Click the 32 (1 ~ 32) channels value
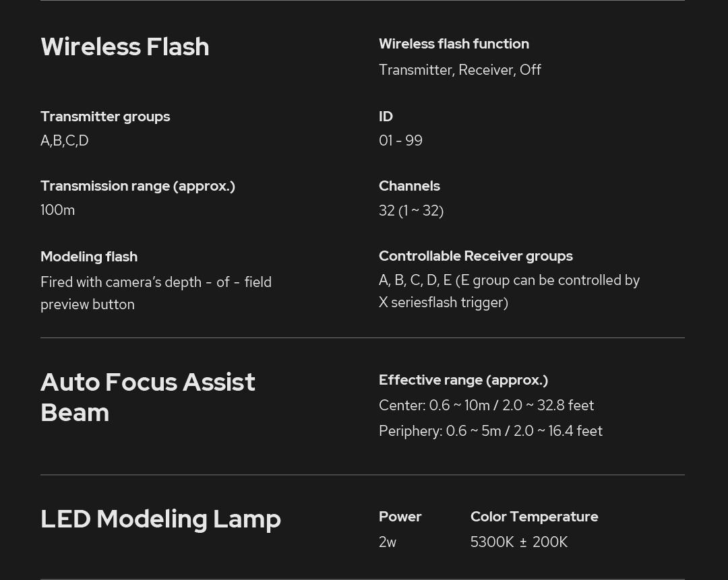 (411, 211)
